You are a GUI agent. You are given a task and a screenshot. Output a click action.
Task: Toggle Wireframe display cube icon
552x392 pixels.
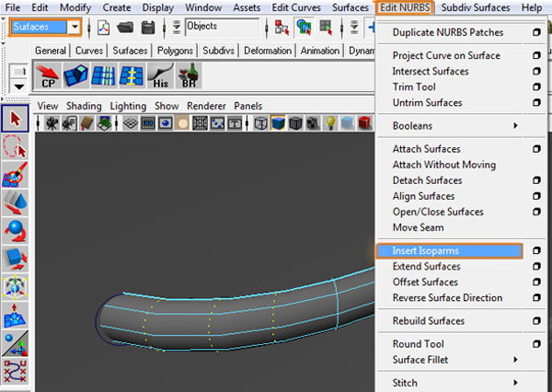point(260,123)
